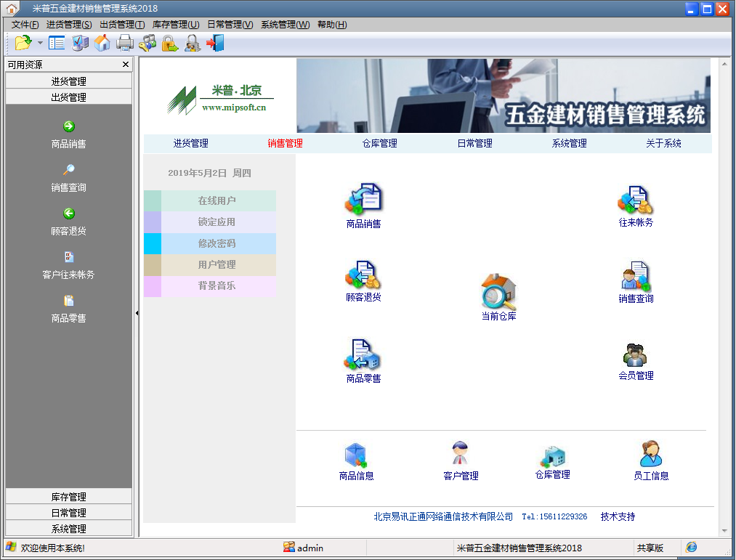Click the exit door icon in toolbar
The height and width of the screenshot is (560, 736).
coord(215,43)
